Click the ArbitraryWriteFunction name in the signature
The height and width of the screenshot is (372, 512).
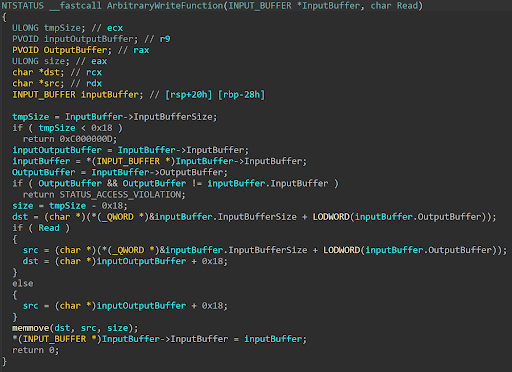(165, 6)
